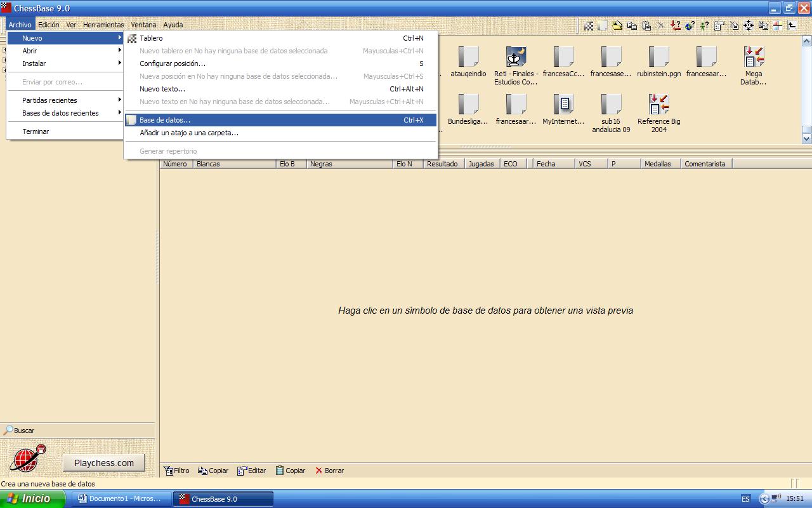Click the system tray clock 15:51

[795, 499]
